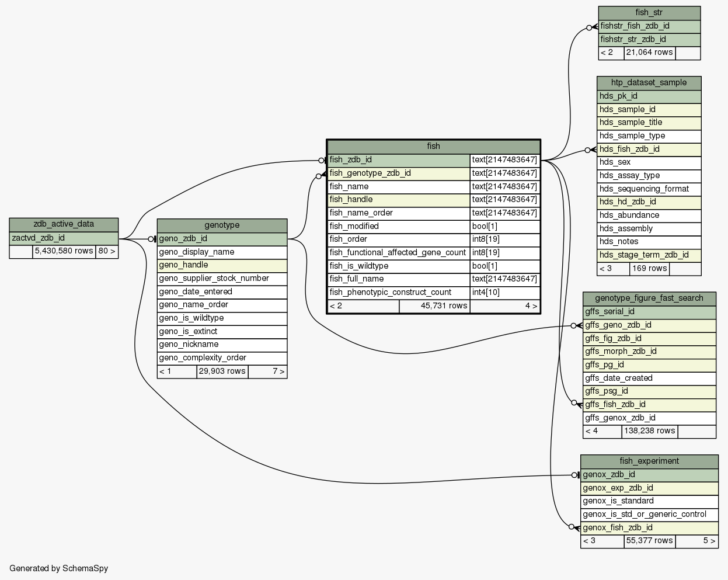Click the fish_order column row
This screenshot has width=728, height=580.
399,239
